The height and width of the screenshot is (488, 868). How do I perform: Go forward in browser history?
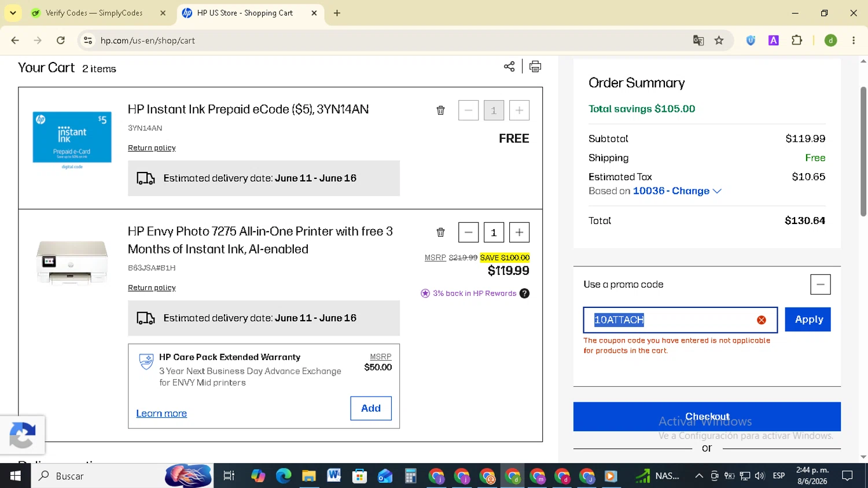tap(38, 40)
